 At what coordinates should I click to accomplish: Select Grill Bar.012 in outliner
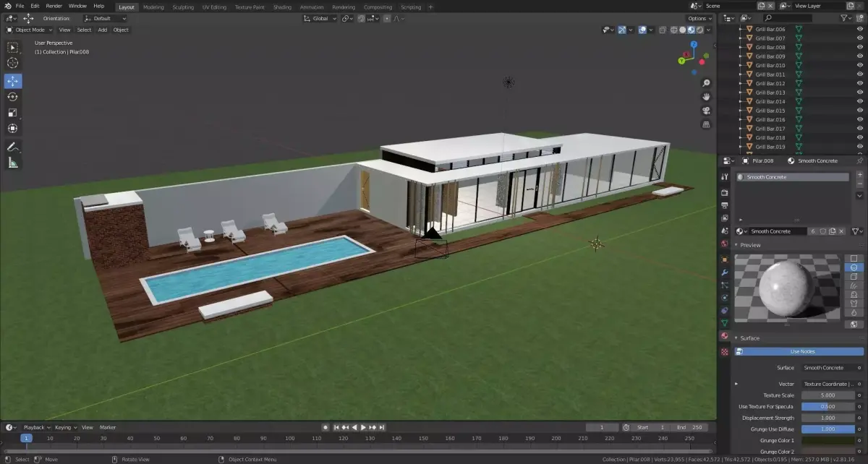coord(770,83)
